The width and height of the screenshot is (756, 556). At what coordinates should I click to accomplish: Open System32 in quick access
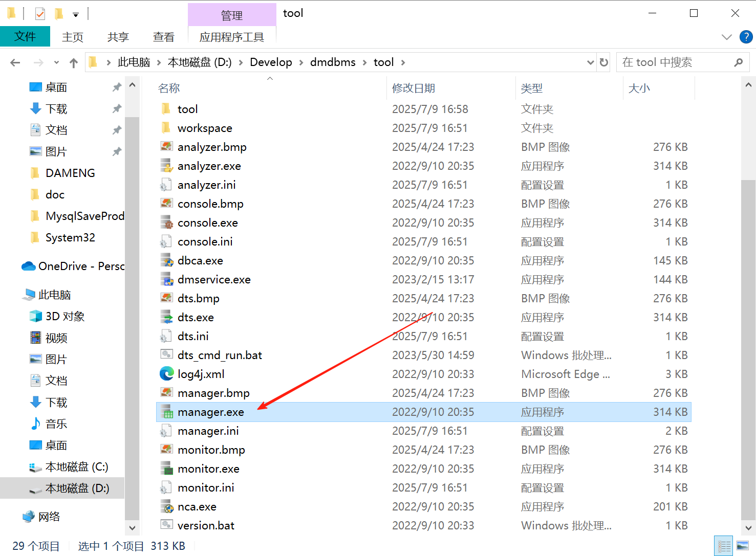point(70,237)
